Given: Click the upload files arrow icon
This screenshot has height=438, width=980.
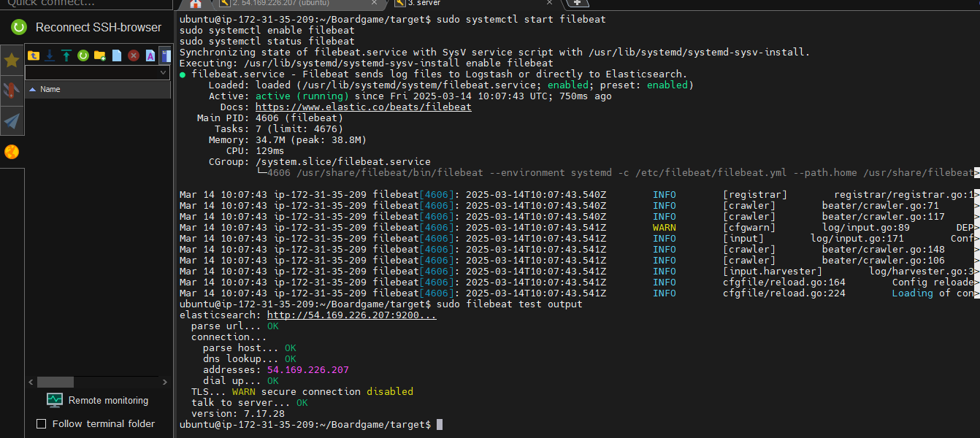Looking at the screenshot, I should (66, 55).
